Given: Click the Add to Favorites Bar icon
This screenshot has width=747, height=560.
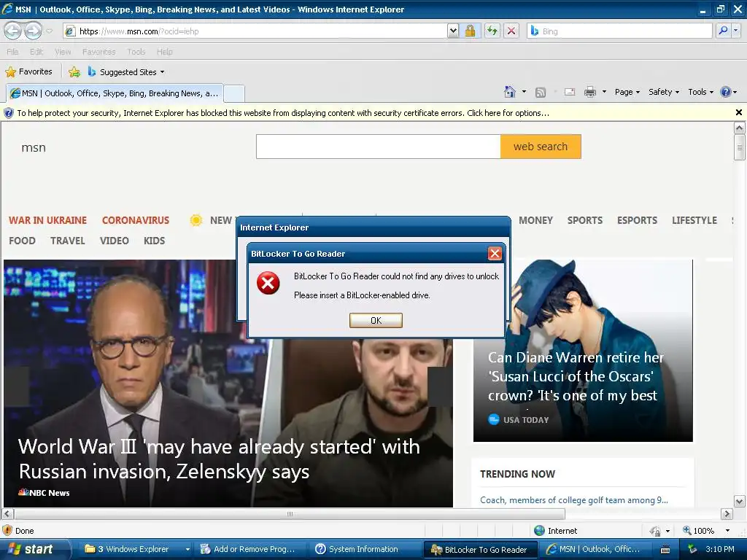Looking at the screenshot, I should (74, 72).
